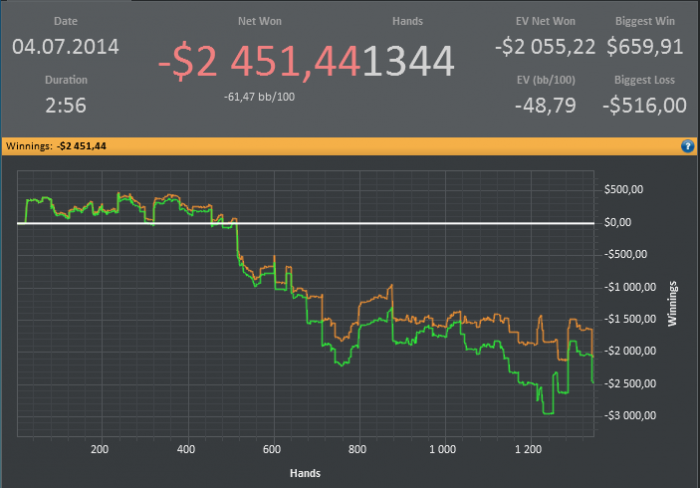
Task: Click the orange Winnings header bar
Action: (x=349, y=146)
